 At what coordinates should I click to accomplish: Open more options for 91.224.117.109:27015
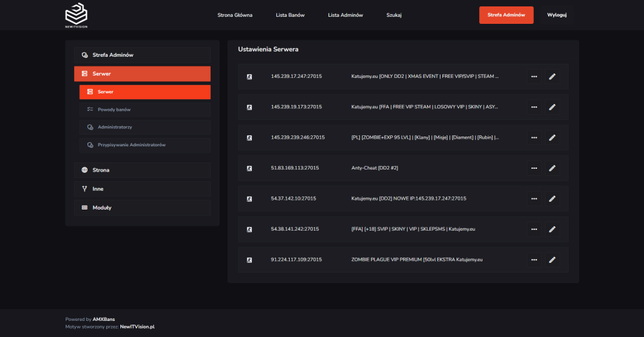pyautogui.click(x=534, y=260)
